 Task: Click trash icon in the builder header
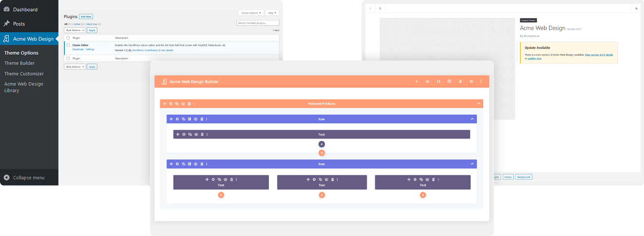pyautogui.click(x=460, y=81)
